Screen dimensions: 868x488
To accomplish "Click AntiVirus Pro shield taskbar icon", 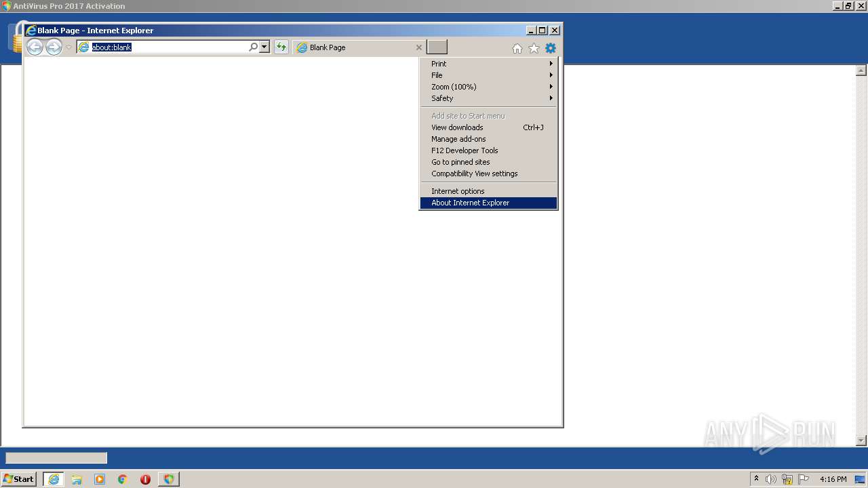I will [168, 479].
